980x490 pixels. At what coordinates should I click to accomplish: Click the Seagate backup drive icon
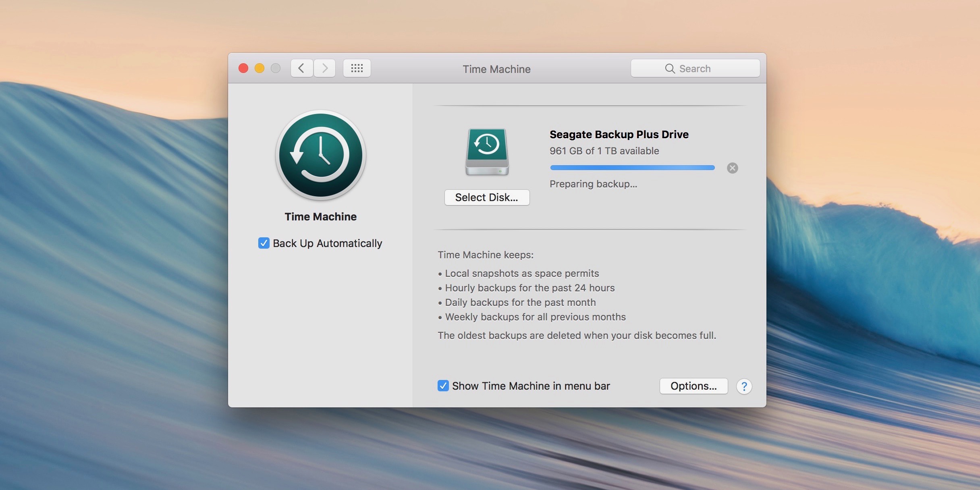click(x=487, y=152)
